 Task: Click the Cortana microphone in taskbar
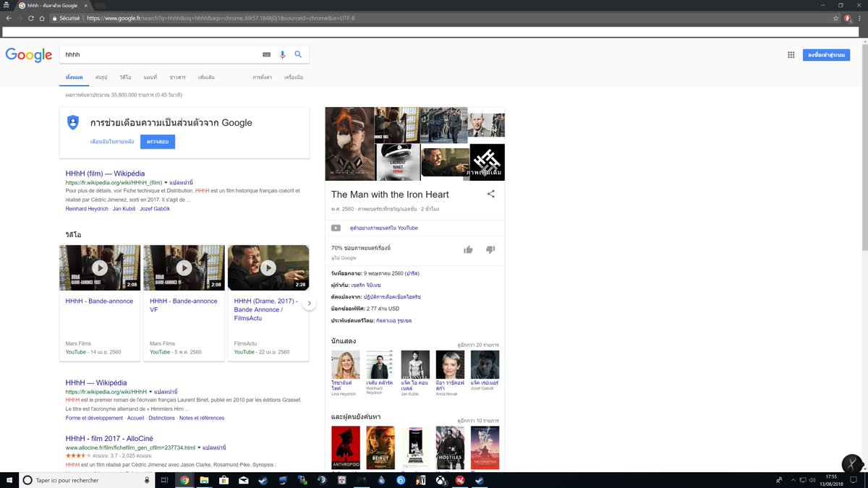pyautogui.click(x=147, y=480)
